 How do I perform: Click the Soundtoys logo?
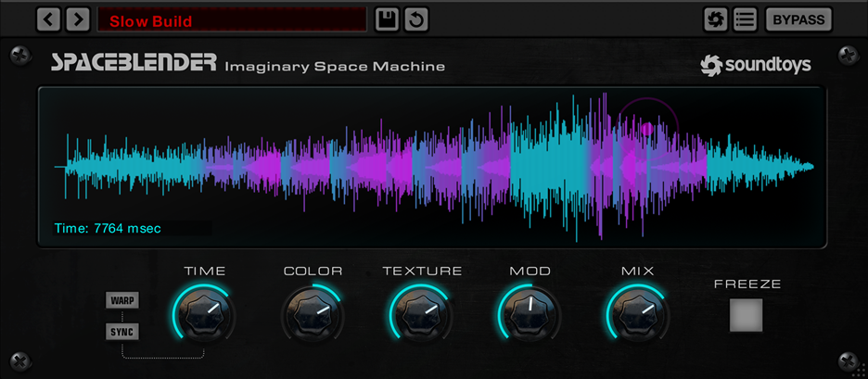click(x=755, y=65)
